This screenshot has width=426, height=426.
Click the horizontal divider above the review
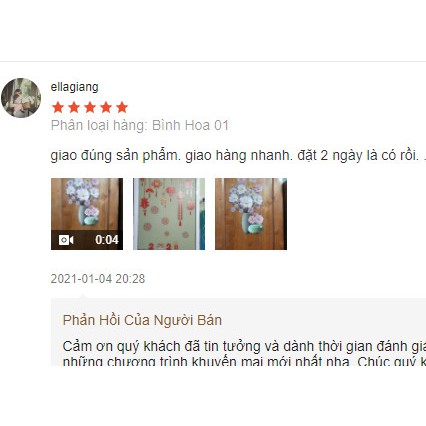coord(213,61)
